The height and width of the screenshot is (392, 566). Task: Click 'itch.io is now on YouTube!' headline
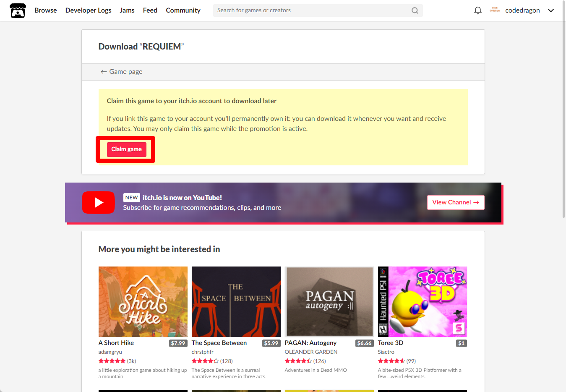182,198
